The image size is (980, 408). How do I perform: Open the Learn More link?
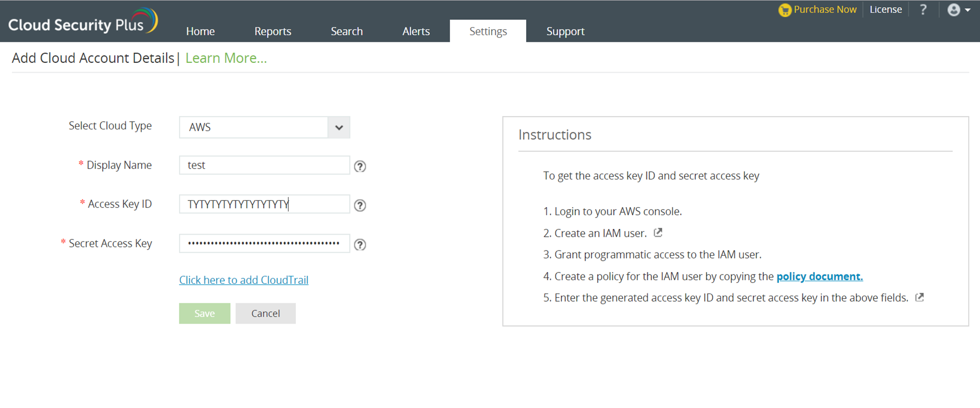click(226, 58)
